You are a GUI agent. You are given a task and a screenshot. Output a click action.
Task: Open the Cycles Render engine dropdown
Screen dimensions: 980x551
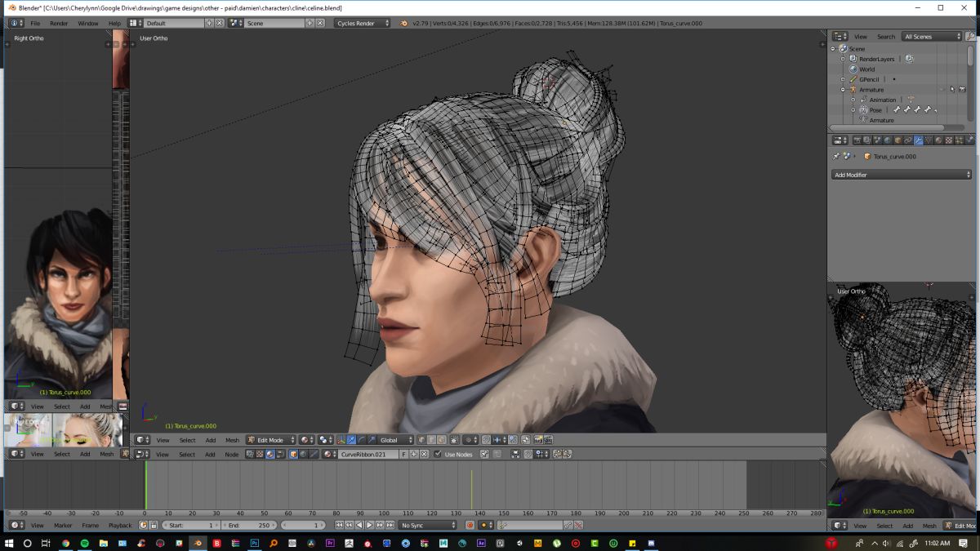click(360, 23)
